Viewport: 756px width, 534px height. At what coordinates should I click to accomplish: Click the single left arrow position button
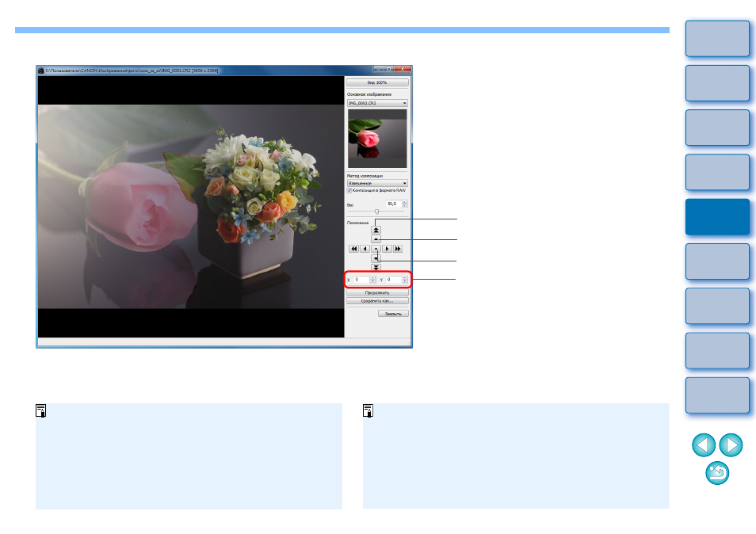pos(365,249)
